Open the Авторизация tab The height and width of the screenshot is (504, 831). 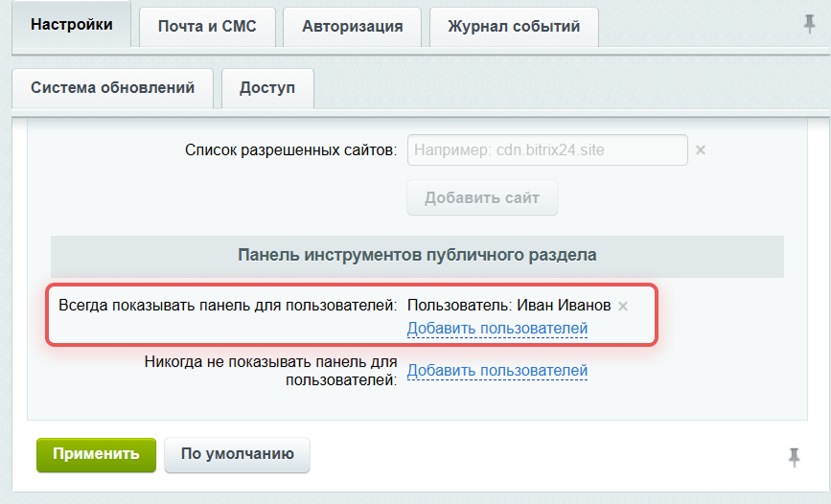352,27
